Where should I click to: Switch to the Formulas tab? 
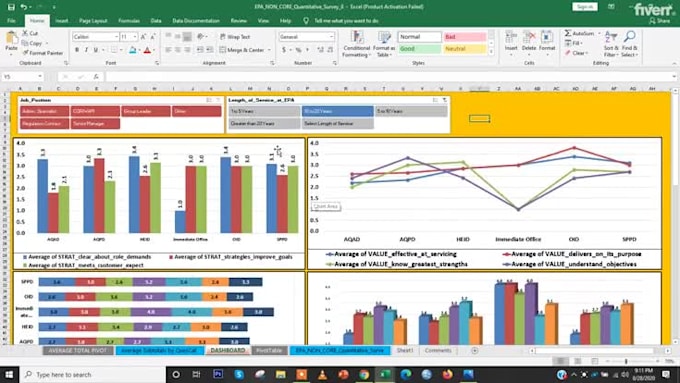point(129,20)
